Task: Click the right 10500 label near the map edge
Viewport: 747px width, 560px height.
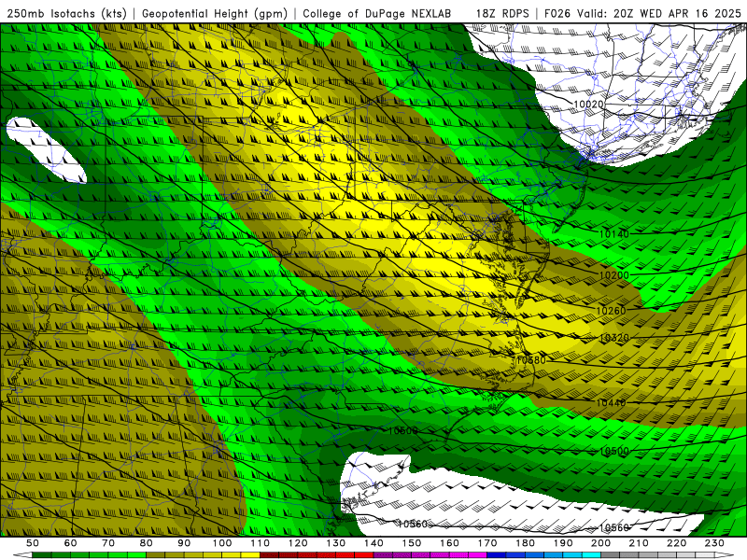Action: pyautogui.click(x=614, y=451)
